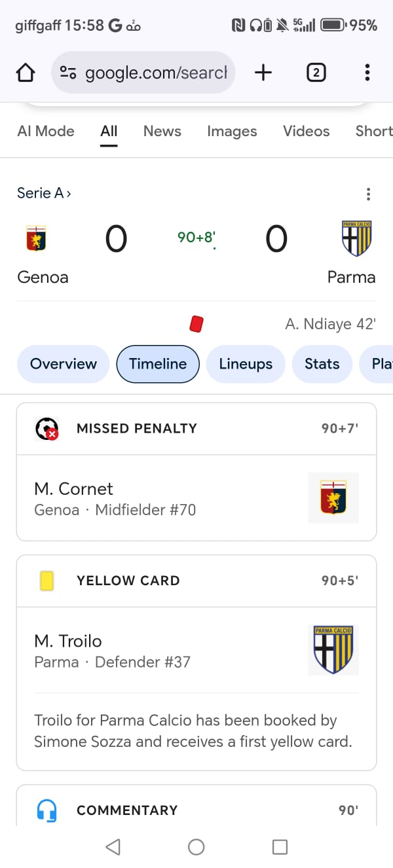393x868 pixels.
Task: Open a new tab with plus icon
Action: (263, 73)
